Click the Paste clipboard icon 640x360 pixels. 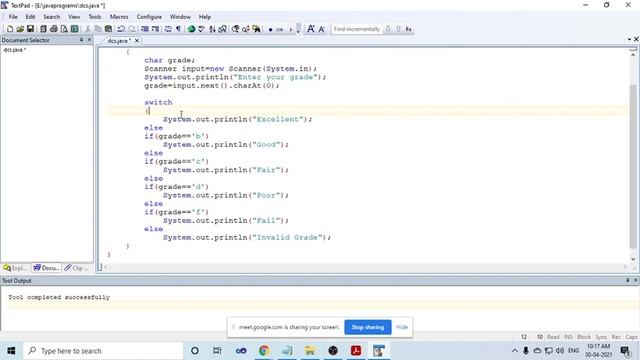tap(109, 29)
